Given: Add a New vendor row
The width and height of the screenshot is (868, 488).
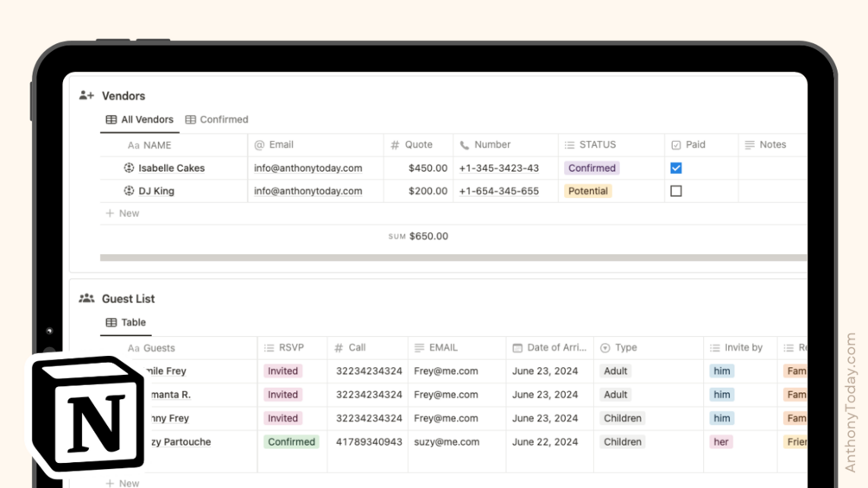Looking at the screenshot, I should click(123, 213).
